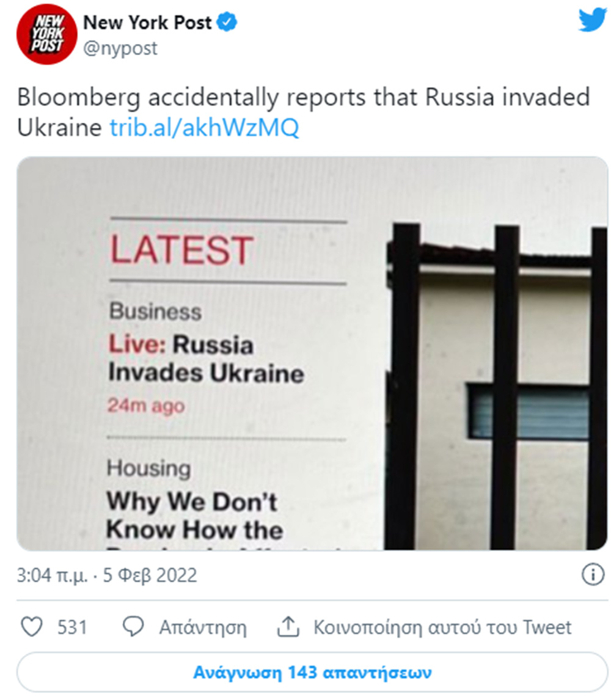Click the blue verified badge
Screen dimensions: 611x700
tap(228, 23)
